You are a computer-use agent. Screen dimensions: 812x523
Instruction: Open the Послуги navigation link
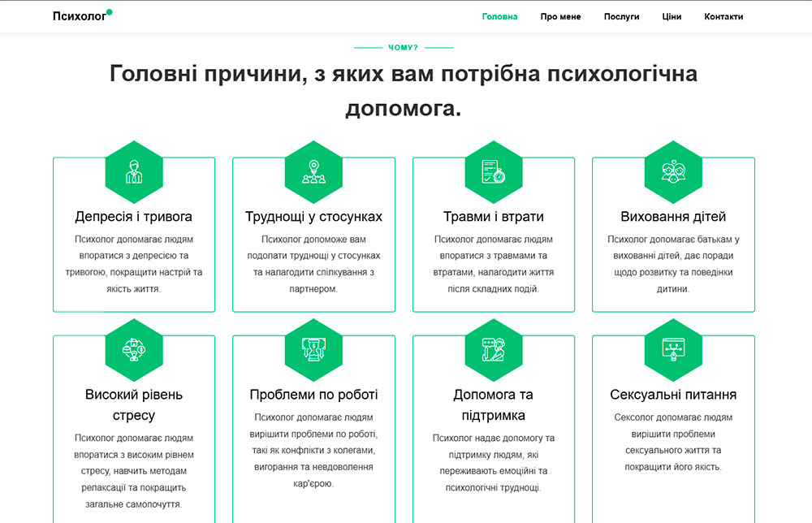click(x=621, y=16)
